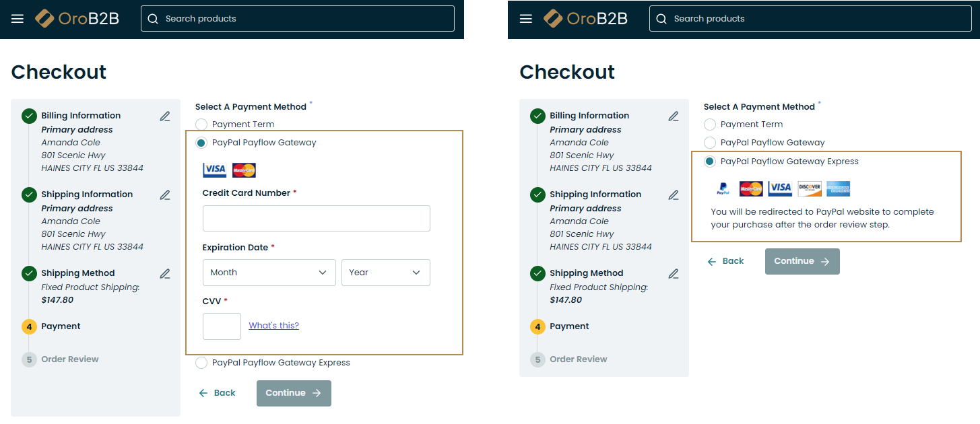Go to Payment step 4 in the left checkout sidebar

click(x=61, y=326)
